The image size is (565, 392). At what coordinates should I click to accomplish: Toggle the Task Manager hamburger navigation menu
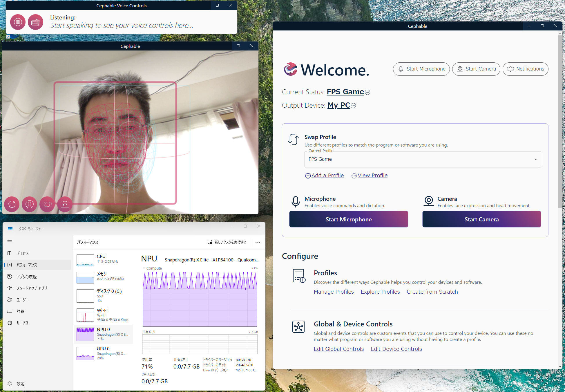coord(10,242)
